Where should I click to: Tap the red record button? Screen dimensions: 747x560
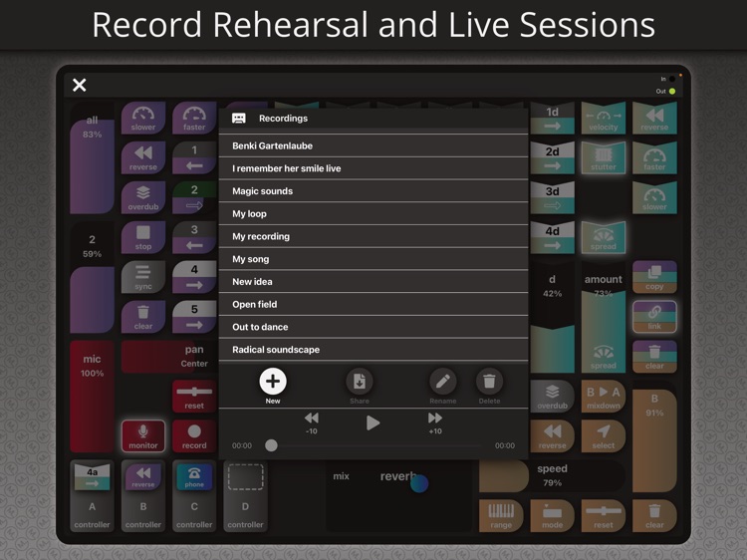pyautogui.click(x=194, y=436)
